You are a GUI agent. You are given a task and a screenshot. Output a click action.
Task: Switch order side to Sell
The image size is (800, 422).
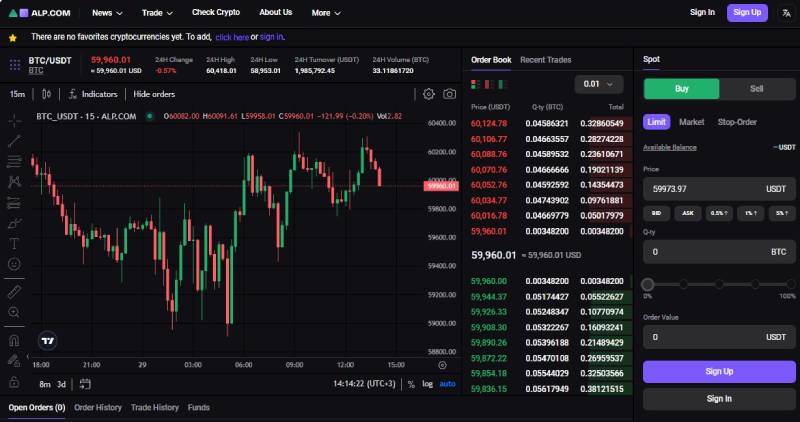click(757, 89)
